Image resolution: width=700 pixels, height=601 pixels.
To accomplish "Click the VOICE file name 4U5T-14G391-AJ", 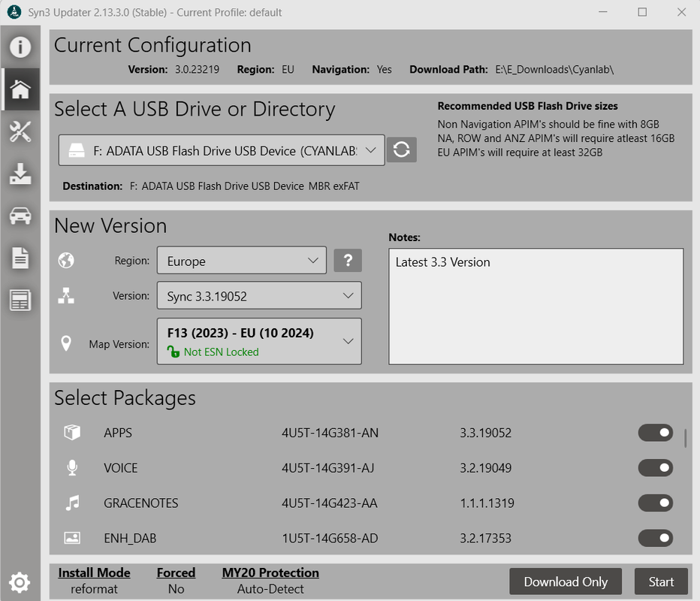I will (327, 467).
